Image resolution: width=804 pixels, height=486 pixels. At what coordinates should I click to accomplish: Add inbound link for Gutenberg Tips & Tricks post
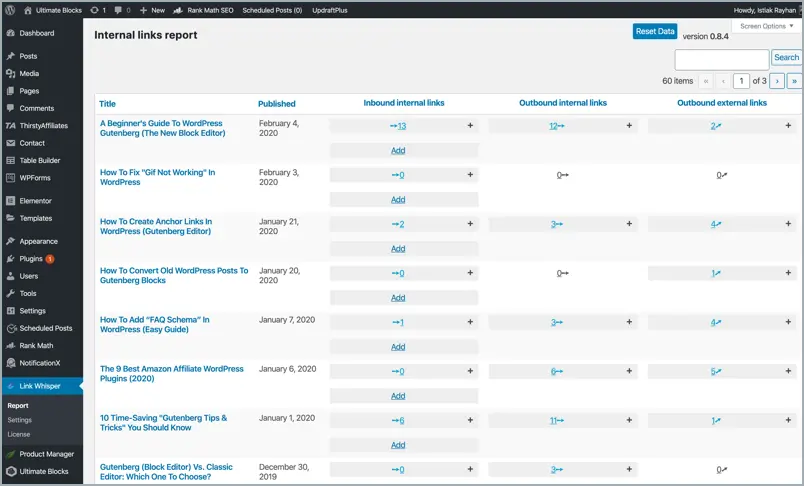398,445
